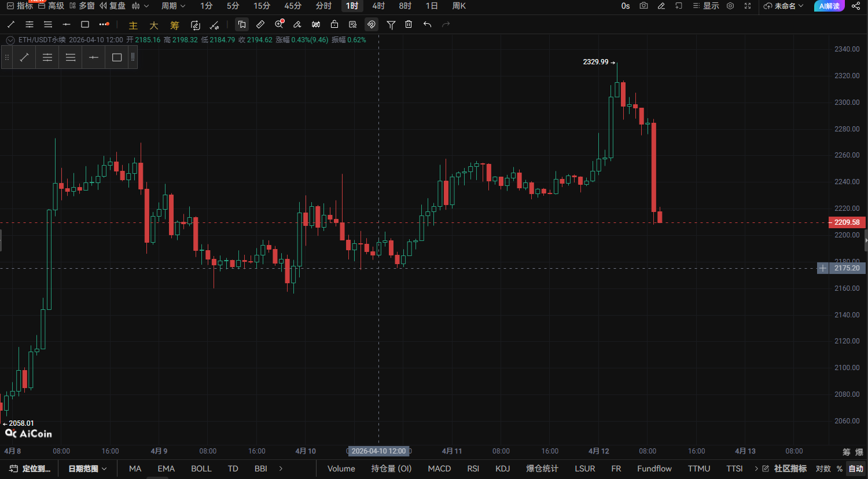Add the BOLL indicator
The height and width of the screenshot is (479, 868).
click(201, 469)
